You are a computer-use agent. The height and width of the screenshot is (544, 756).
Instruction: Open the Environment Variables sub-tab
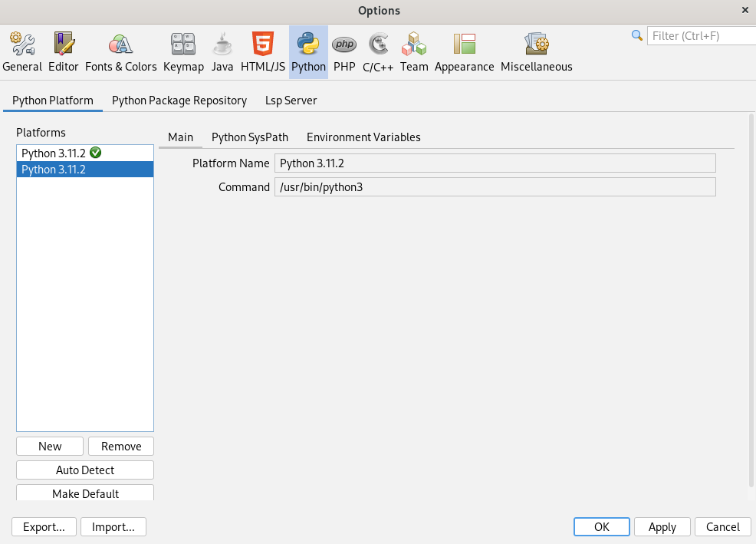(363, 137)
